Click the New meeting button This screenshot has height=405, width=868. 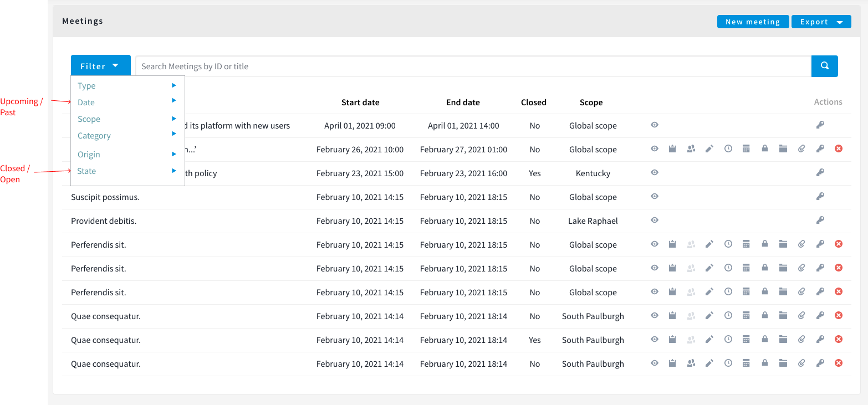[752, 22]
